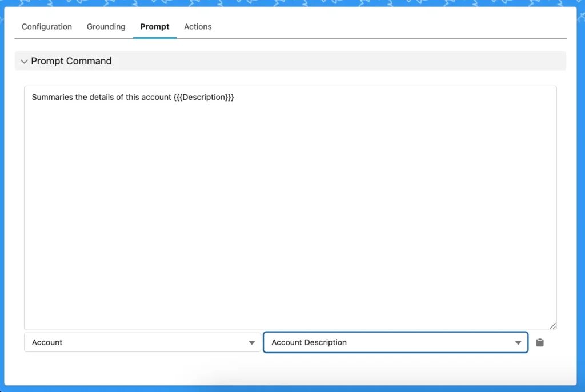Open the Actions tab

(198, 27)
